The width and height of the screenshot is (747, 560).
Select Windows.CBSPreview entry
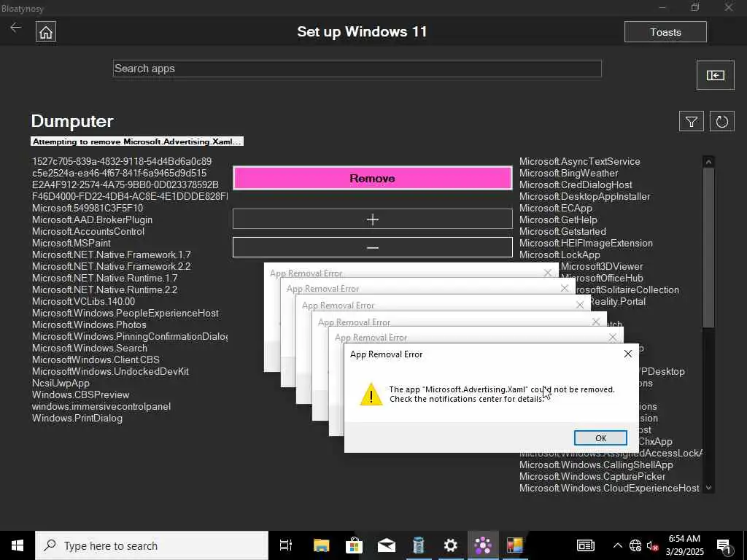pos(80,394)
